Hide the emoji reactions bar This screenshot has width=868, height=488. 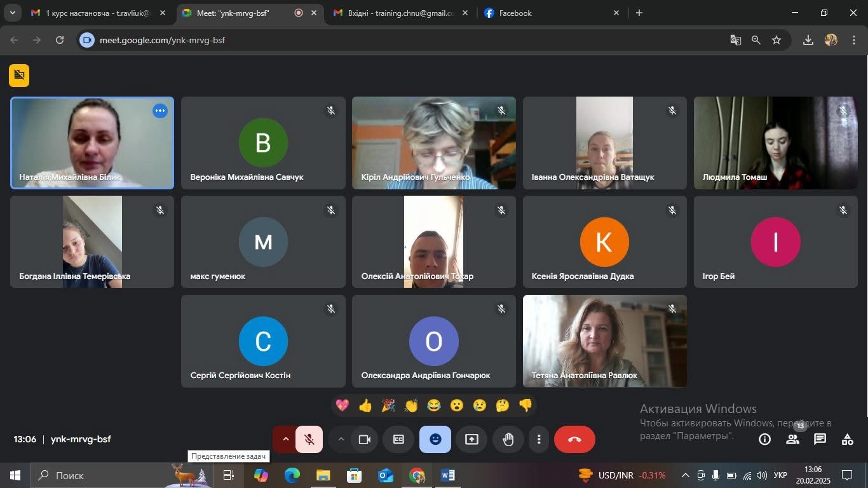coord(435,439)
